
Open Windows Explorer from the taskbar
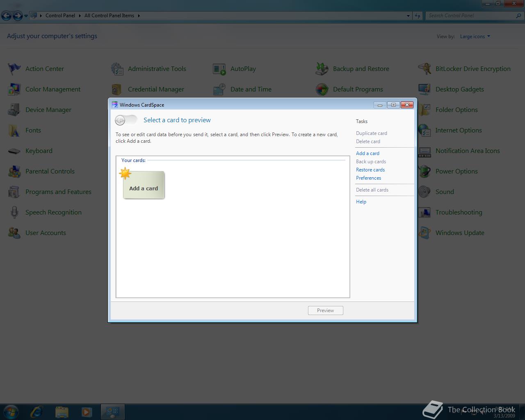62,411
